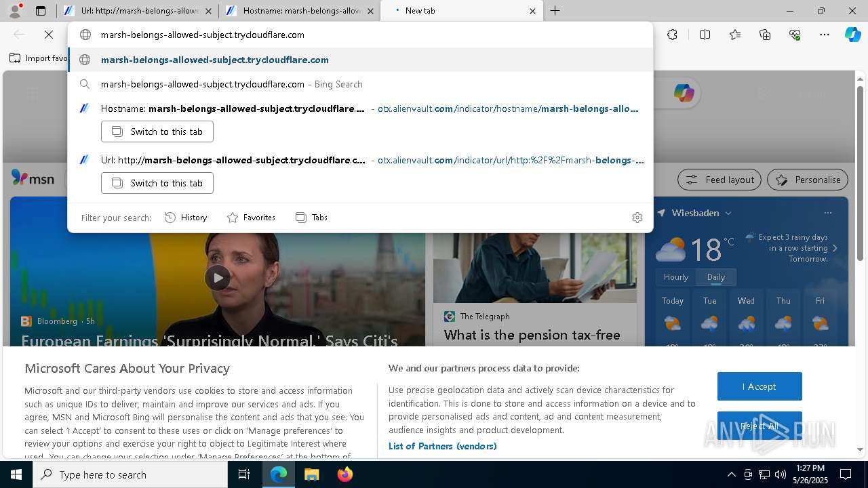Viewport: 868px width, 488px height.
Task: Click the Personalise button
Action: tap(808, 180)
